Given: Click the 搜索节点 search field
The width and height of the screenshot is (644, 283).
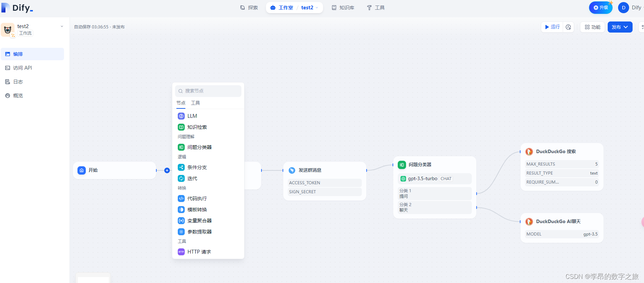Looking at the screenshot, I should point(208,91).
